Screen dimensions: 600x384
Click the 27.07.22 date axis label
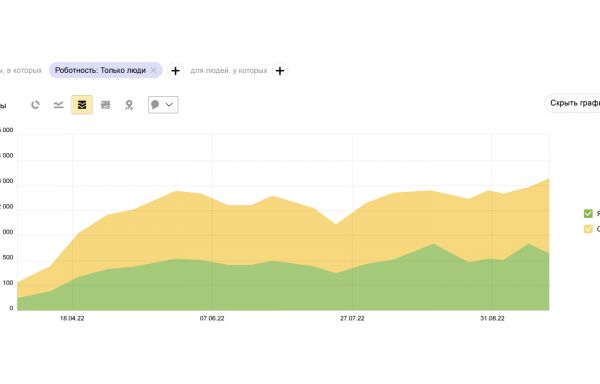click(x=352, y=318)
